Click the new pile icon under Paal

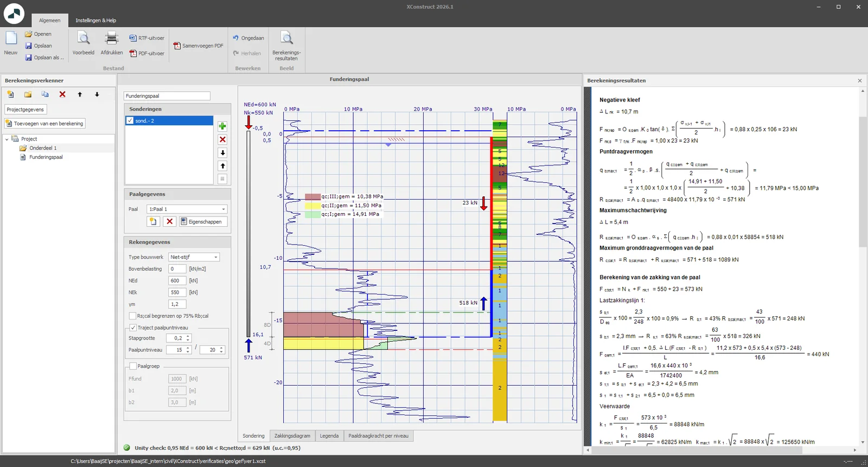click(153, 221)
